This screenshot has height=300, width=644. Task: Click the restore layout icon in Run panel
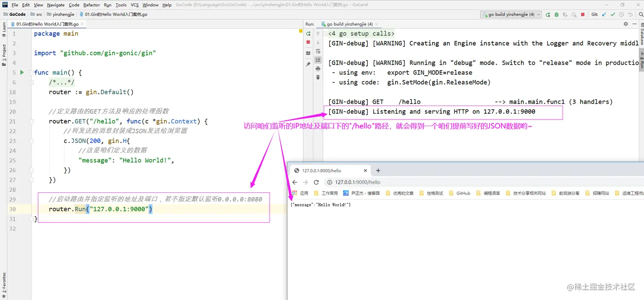(308, 53)
